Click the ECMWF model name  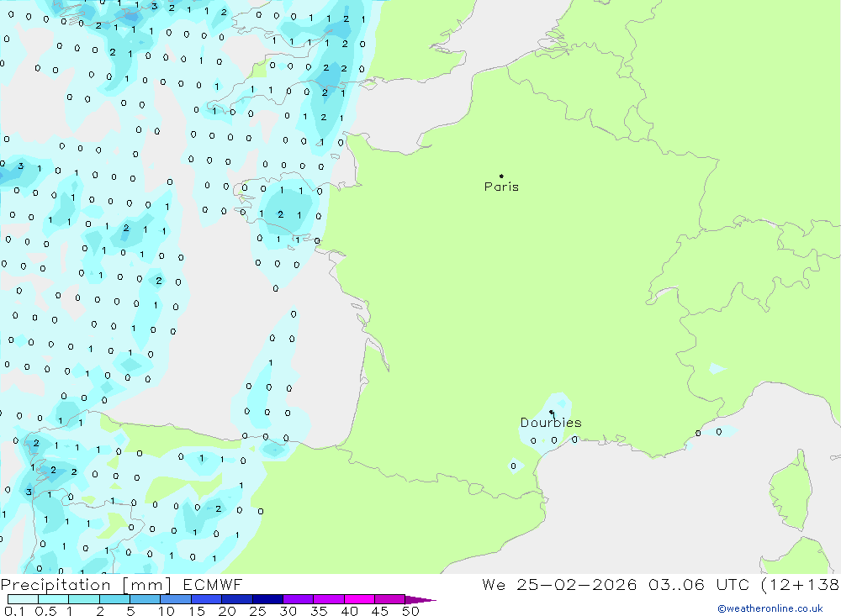(213, 584)
